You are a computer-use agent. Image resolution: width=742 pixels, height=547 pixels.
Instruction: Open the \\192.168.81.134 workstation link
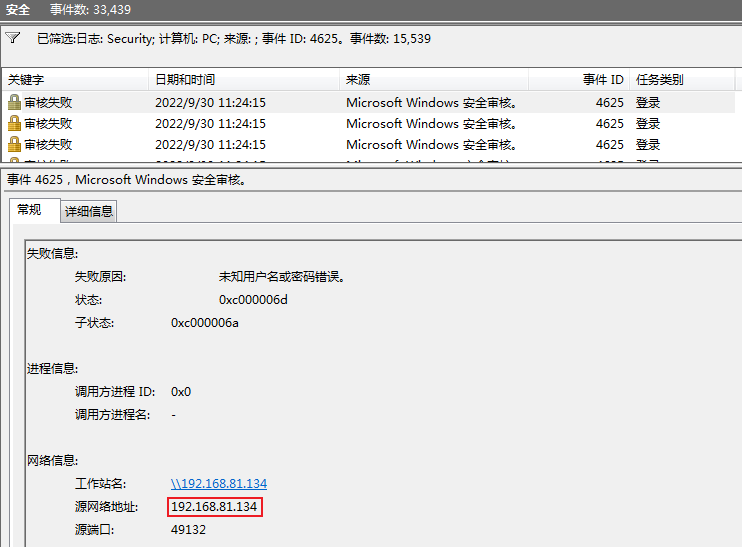point(219,484)
